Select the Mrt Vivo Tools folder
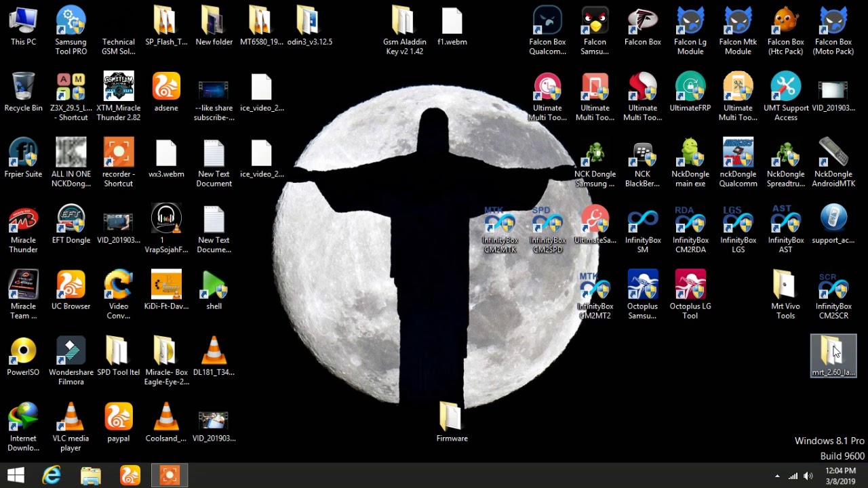This screenshot has width=868, height=488. (786, 295)
